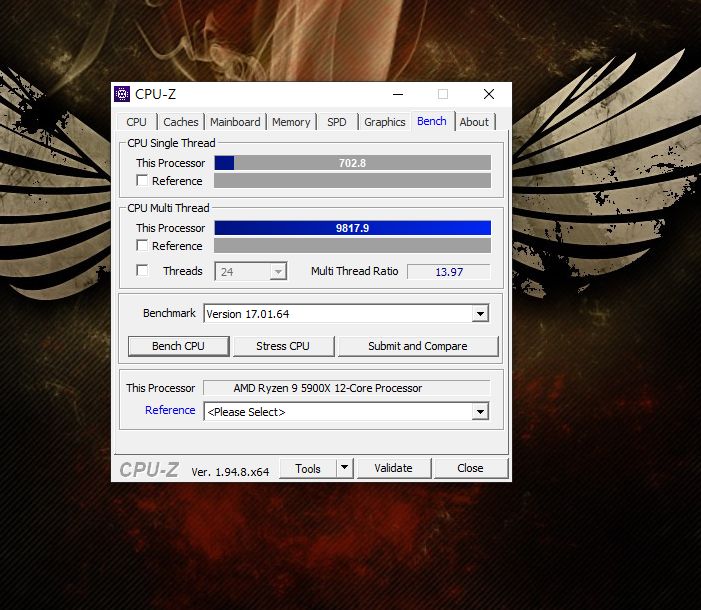Open the Threads count dropdown showing 24
The image size is (701, 610).
click(x=251, y=271)
